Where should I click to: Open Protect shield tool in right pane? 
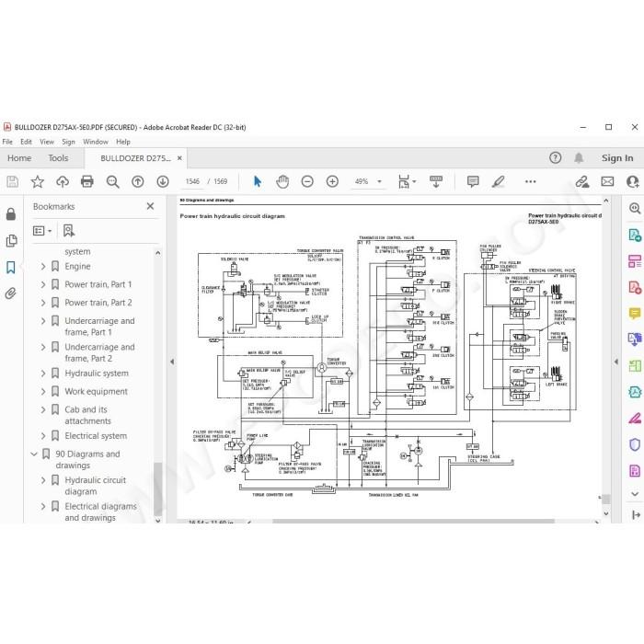[635, 444]
